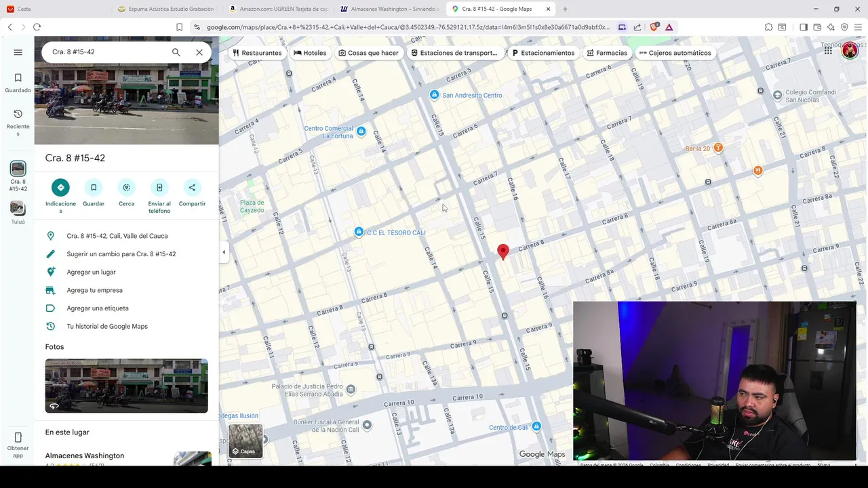The image size is (868, 488).
Task: Click Colegio Comfandi San Nicolas marker
Action: (x=778, y=94)
